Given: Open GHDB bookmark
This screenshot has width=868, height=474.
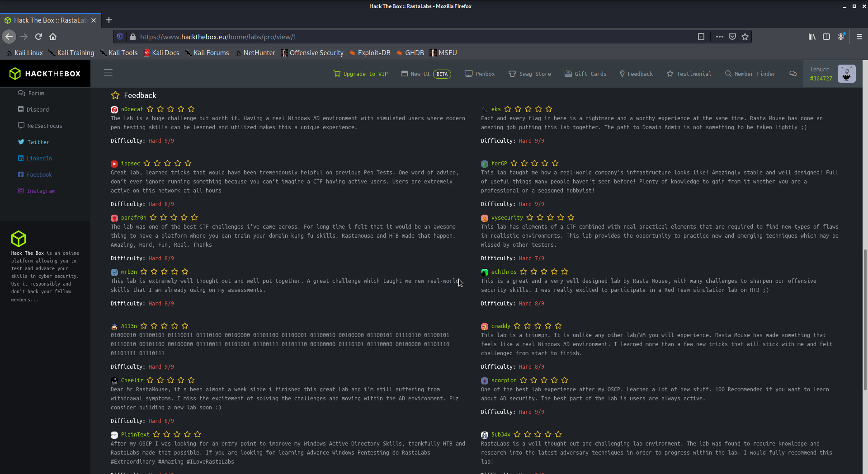Looking at the screenshot, I should click(410, 53).
